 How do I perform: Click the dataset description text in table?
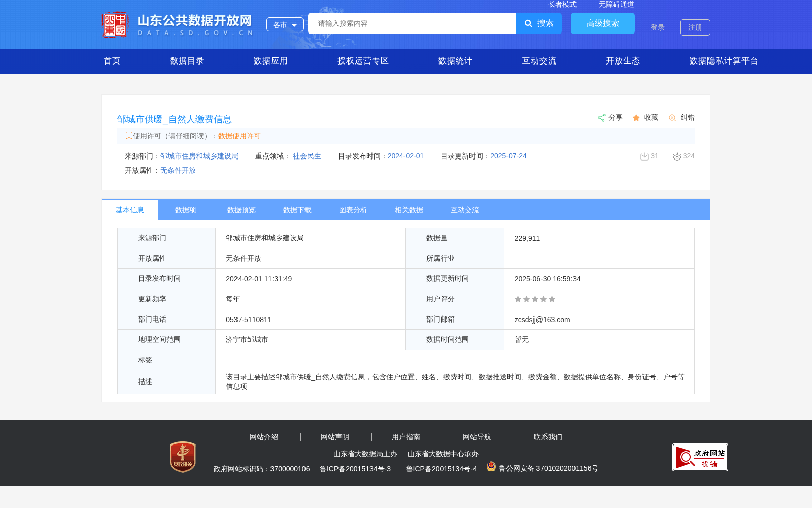455,382
